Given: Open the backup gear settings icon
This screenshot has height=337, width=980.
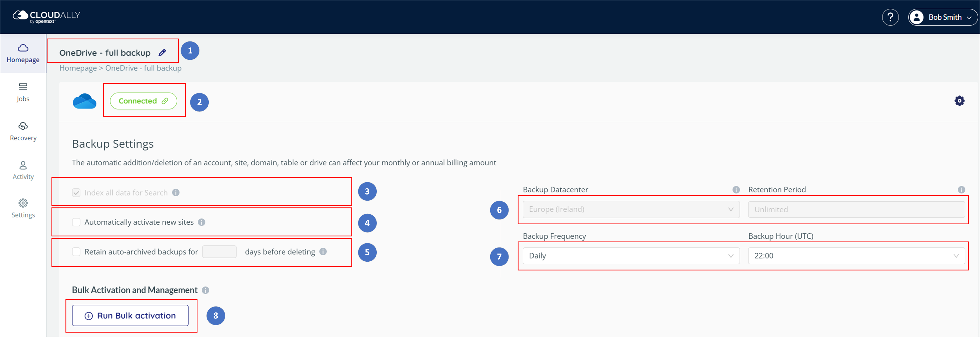Looking at the screenshot, I should pyautogui.click(x=959, y=101).
